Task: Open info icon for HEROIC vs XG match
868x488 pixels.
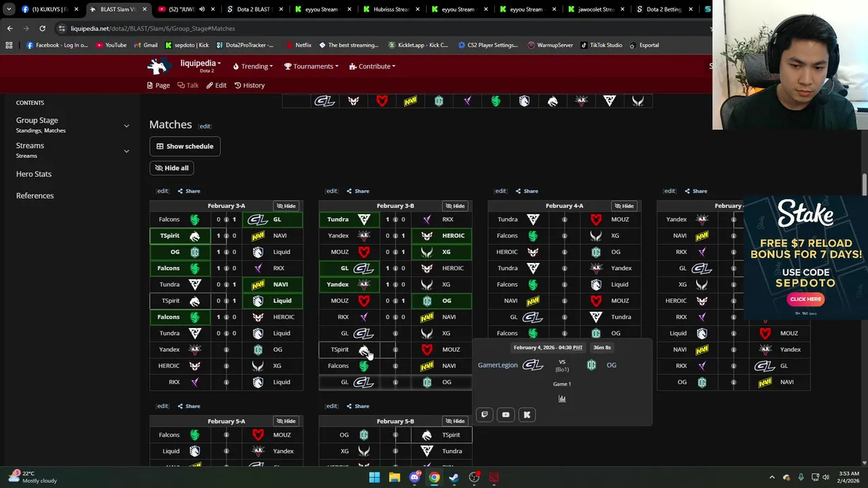Action: (226, 366)
